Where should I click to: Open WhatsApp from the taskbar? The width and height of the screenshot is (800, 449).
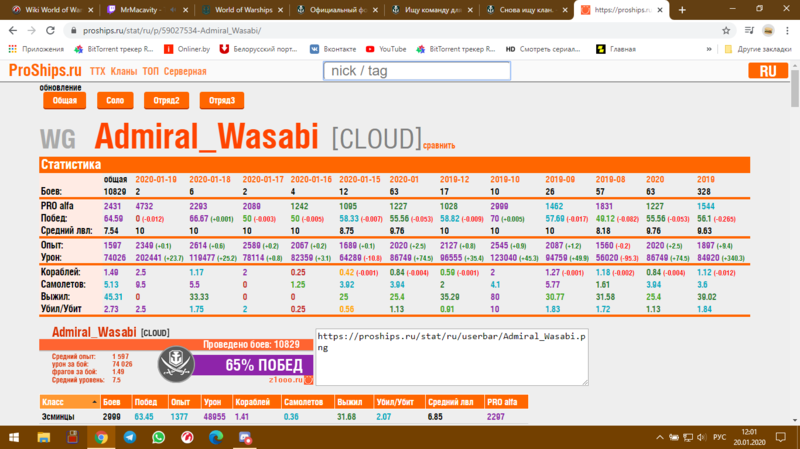[159, 437]
